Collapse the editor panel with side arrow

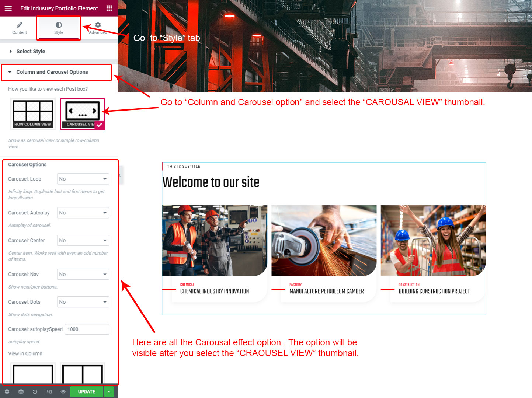coord(120,175)
